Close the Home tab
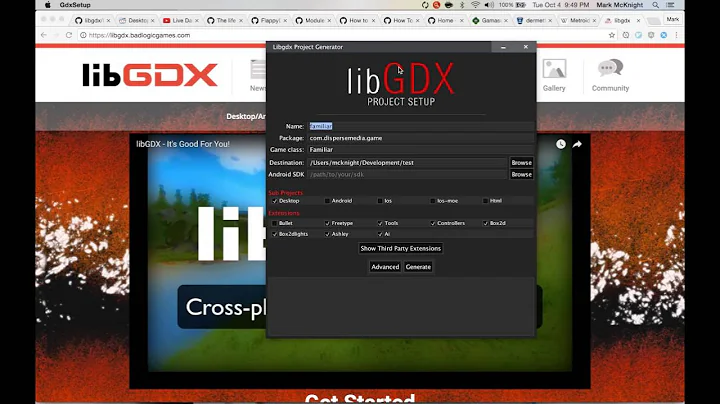The height and width of the screenshot is (404, 720). click(x=461, y=21)
